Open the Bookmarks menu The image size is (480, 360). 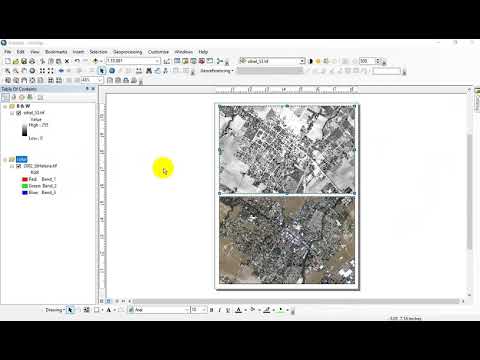[56, 52]
